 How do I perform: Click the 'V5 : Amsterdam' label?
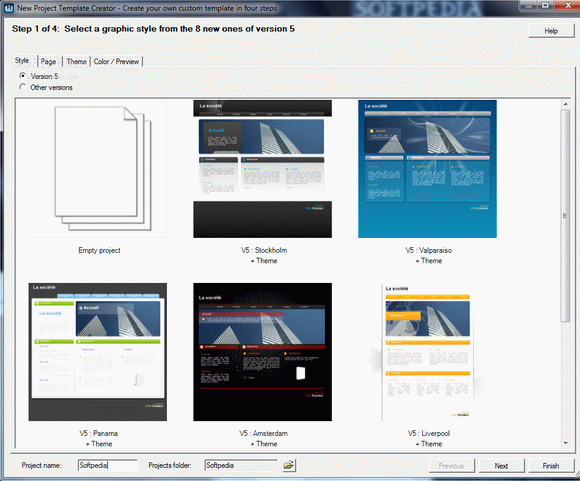[x=263, y=433]
